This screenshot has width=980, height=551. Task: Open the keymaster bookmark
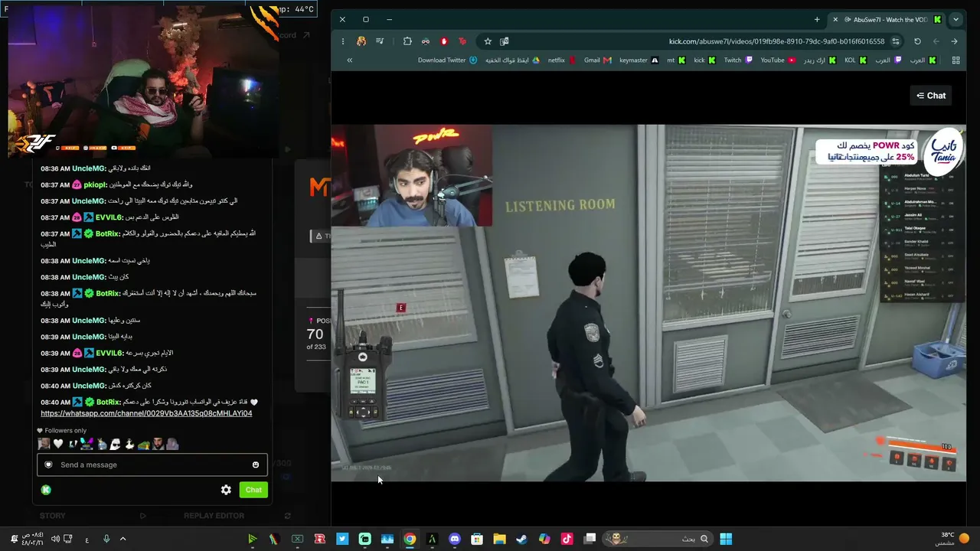point(639,60)
